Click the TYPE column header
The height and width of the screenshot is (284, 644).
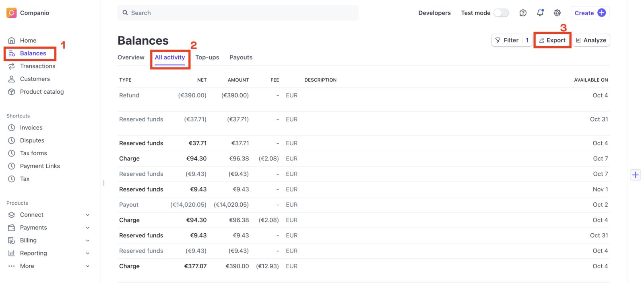pos(125,80)
